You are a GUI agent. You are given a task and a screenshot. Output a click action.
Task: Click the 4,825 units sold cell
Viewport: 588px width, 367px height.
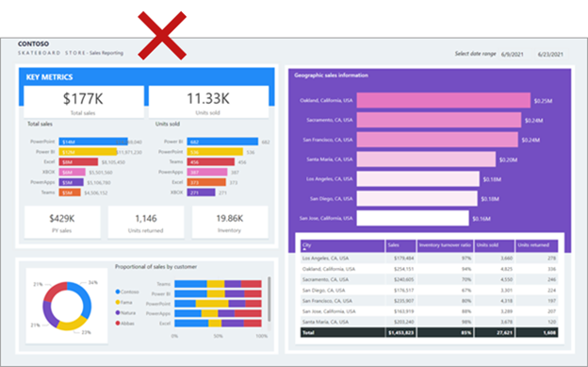[x=494, y=269]
